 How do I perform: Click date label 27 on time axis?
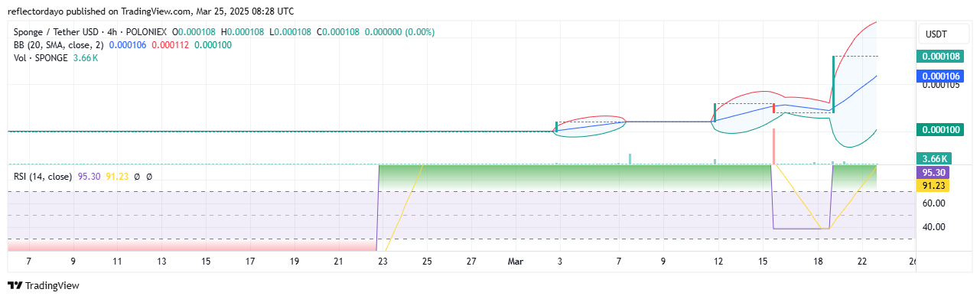(x=471, y=262)
